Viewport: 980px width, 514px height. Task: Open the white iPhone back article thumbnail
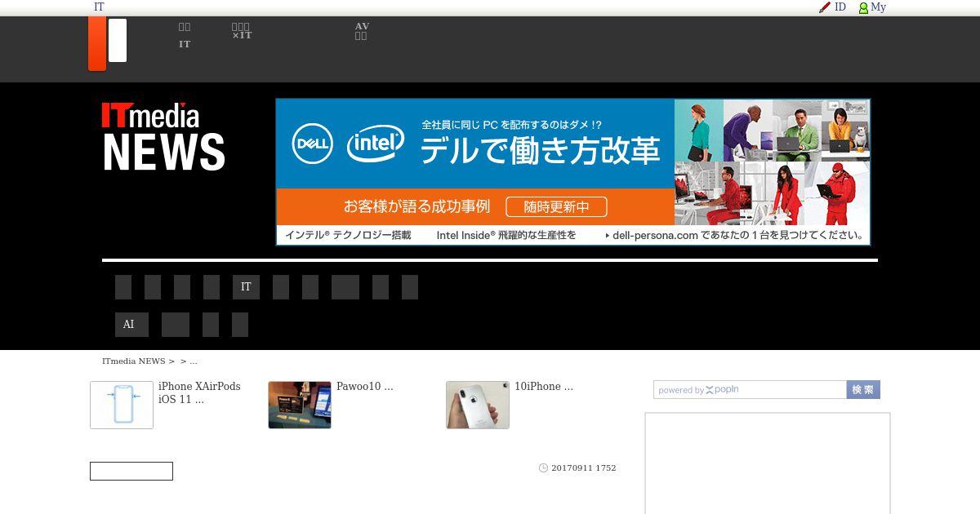pos(478,405)
